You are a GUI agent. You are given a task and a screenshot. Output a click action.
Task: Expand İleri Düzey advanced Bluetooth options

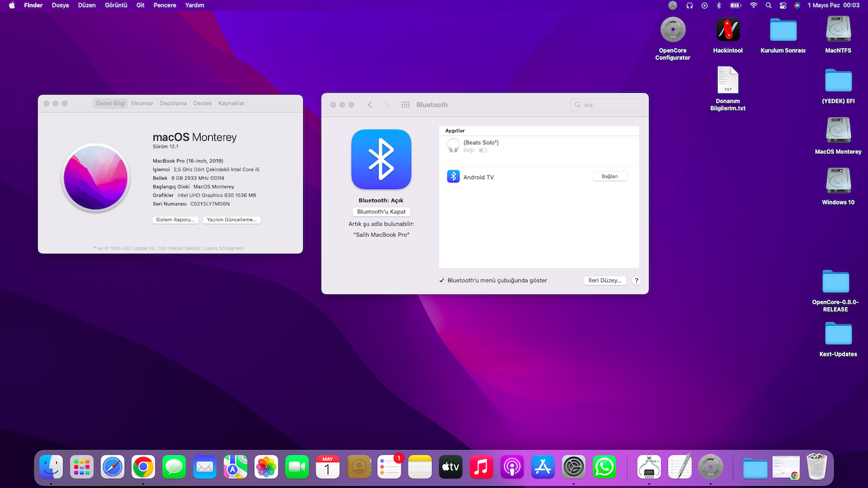point(604,281)
